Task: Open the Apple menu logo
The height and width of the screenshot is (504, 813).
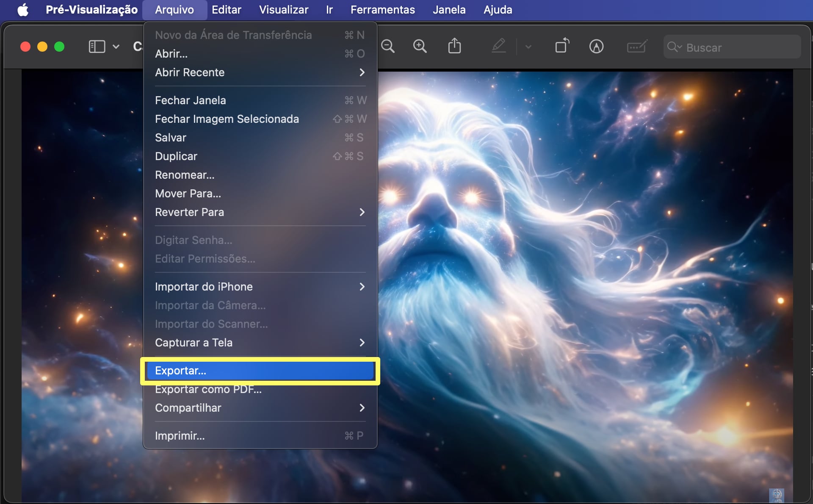Action: [23, 9]
